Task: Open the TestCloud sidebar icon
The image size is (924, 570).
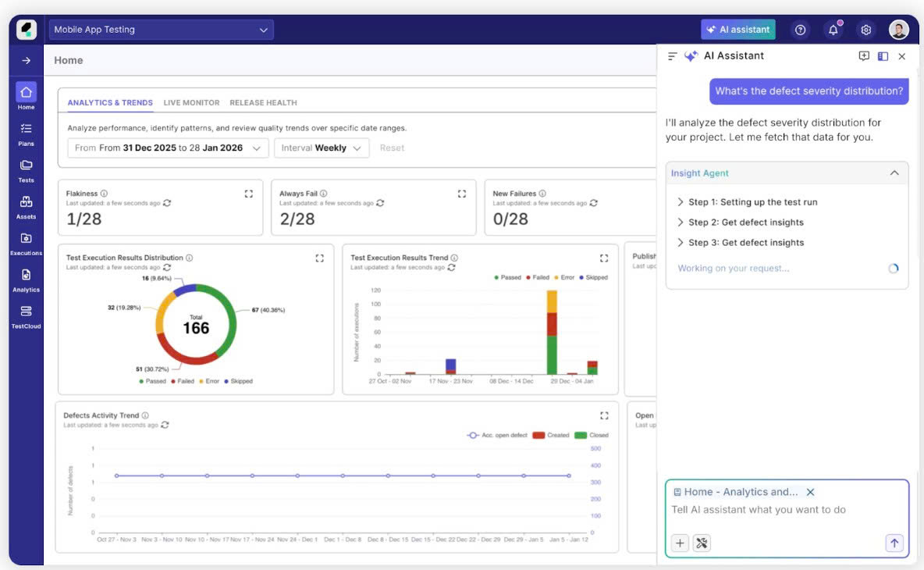Action: (26, 317)
